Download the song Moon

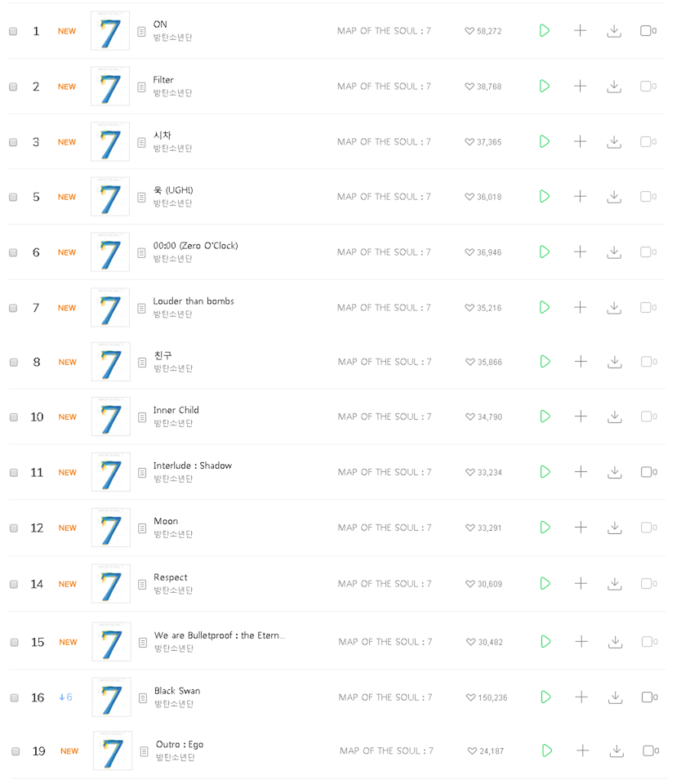tap(614, 528)
